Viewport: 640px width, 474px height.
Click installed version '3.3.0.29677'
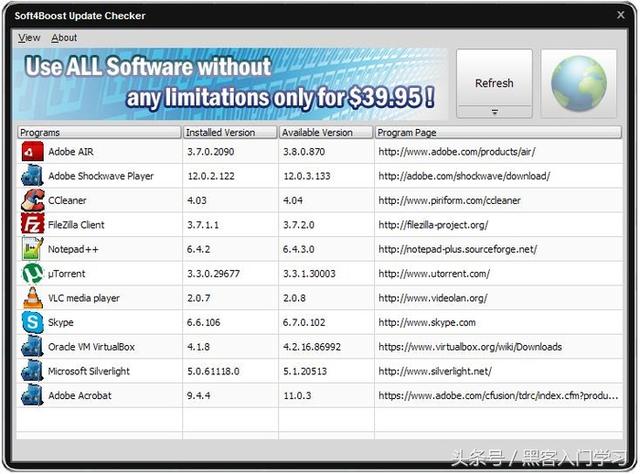pos(213,274)
